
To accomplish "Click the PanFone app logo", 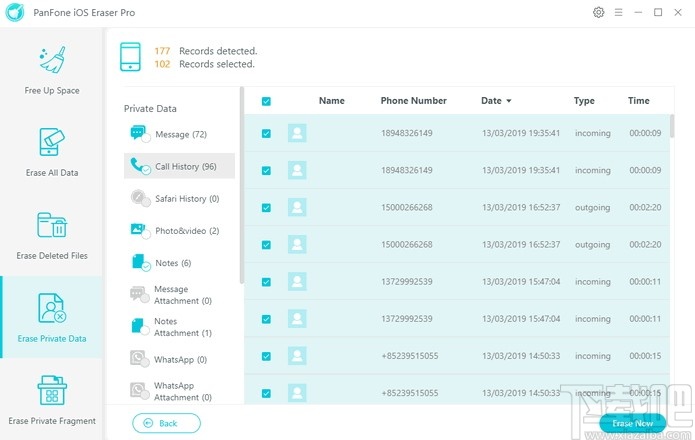I will coord(15,12).
